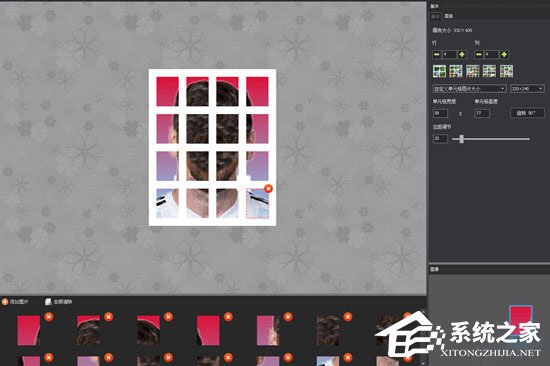Remove sixth image in strip's second row
Image resolution: width=550 pixels, height=366 pixels.
tap(348, 358)
